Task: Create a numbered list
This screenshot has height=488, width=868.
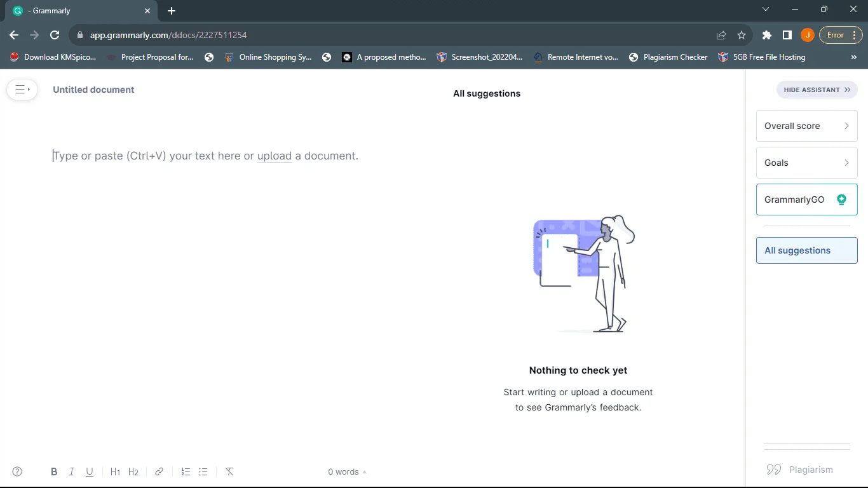Action: pos(186,471)
